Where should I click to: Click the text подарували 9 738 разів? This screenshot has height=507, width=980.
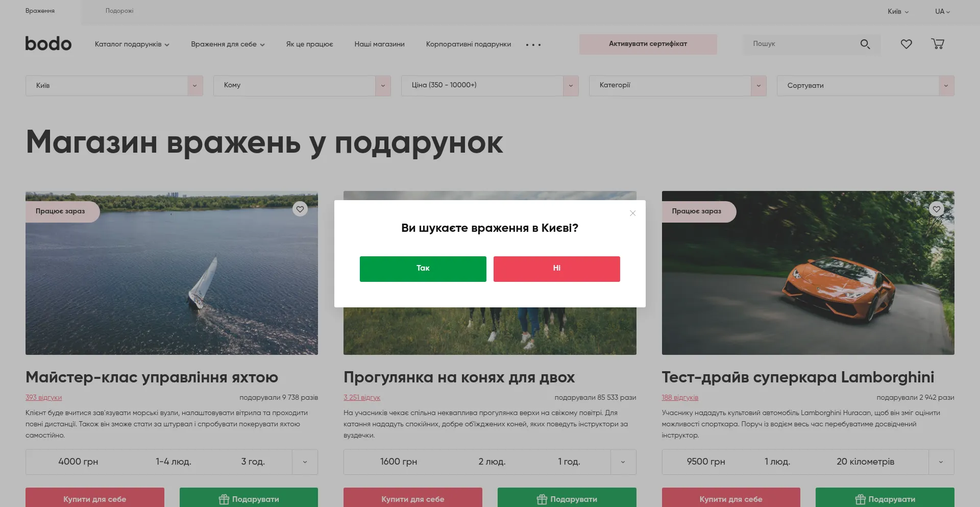(x=279, y=398)
